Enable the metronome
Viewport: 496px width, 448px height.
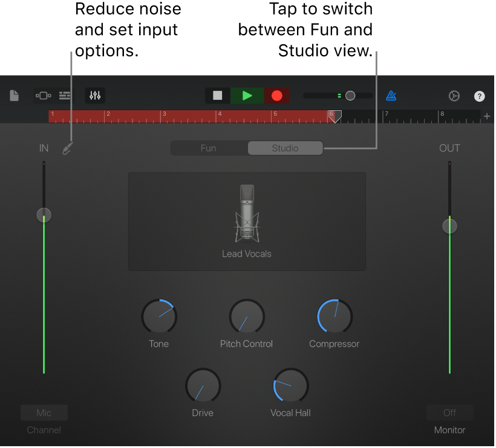(x=391, y=95)
